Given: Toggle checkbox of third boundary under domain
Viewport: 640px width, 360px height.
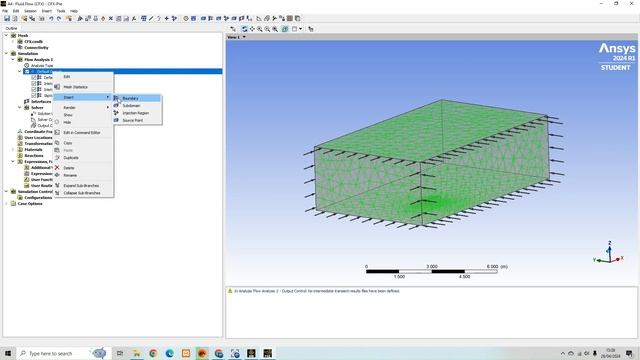Looking at the screenshot, I should 34,89.
